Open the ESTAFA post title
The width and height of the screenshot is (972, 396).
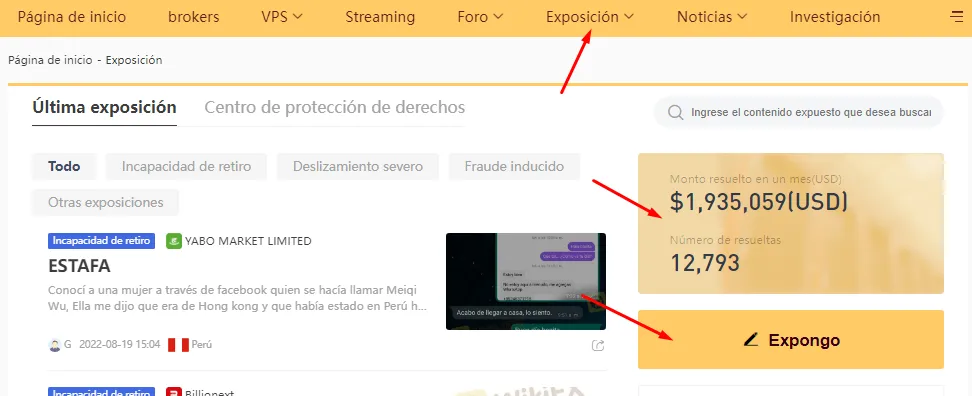tap(79, 266)
